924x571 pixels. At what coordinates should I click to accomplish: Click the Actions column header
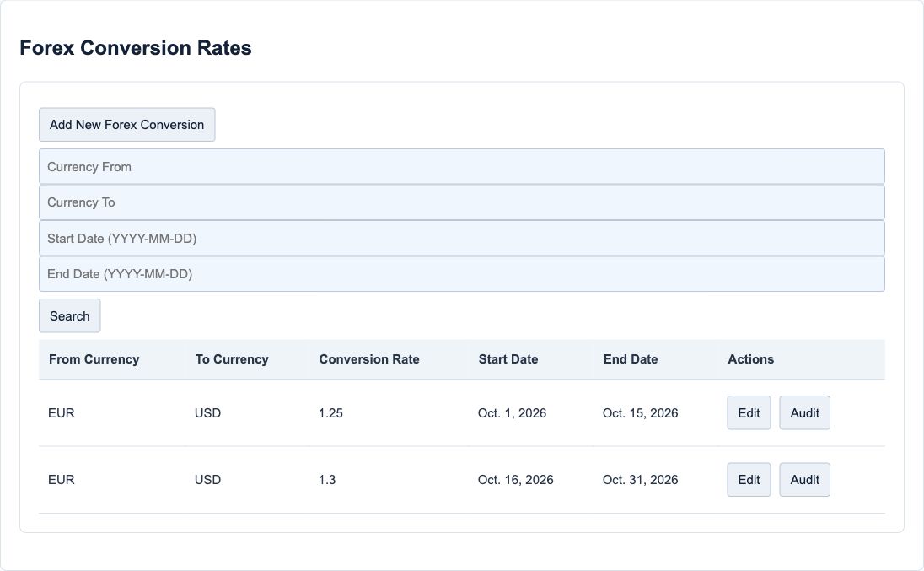click(x=750, y=358)
